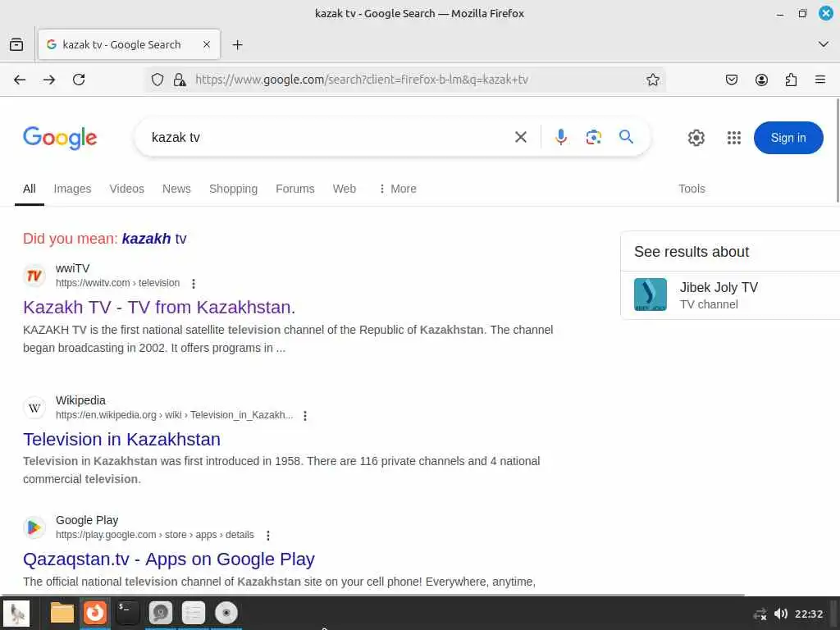Open the Firefox View icon
Viewport: 840px width, 630px height.
(x=16, y=44)
